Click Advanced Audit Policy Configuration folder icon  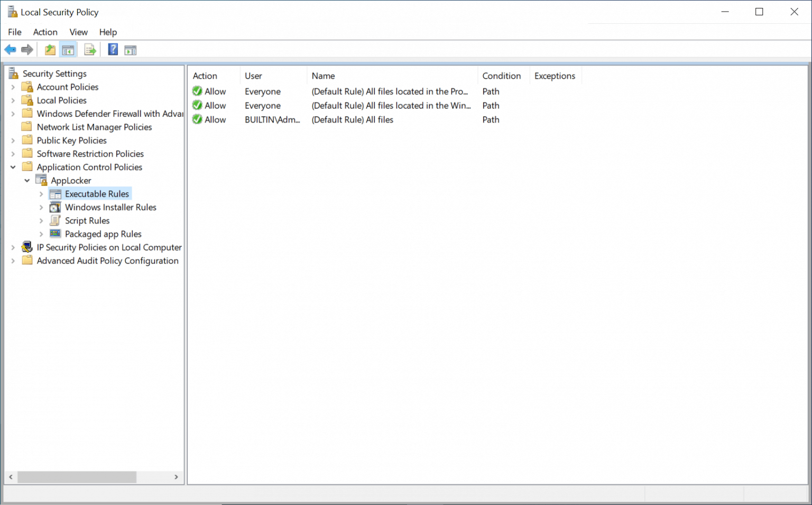pyautogui.click(x=27, y=260)
